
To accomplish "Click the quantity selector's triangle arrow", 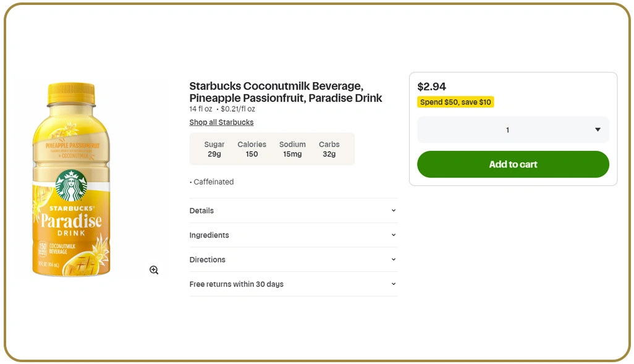I will [598, 130].
